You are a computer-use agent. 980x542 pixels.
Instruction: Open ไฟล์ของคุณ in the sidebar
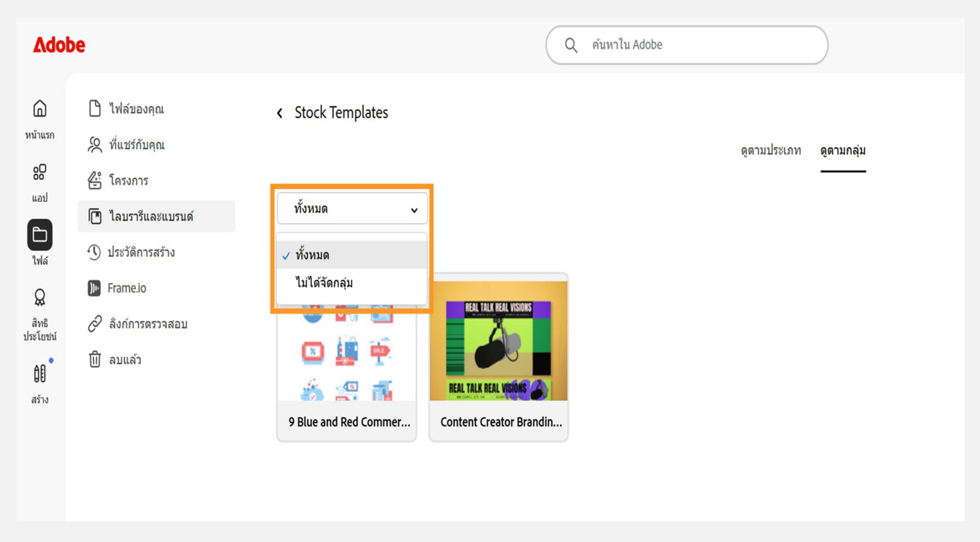[156, 108]
